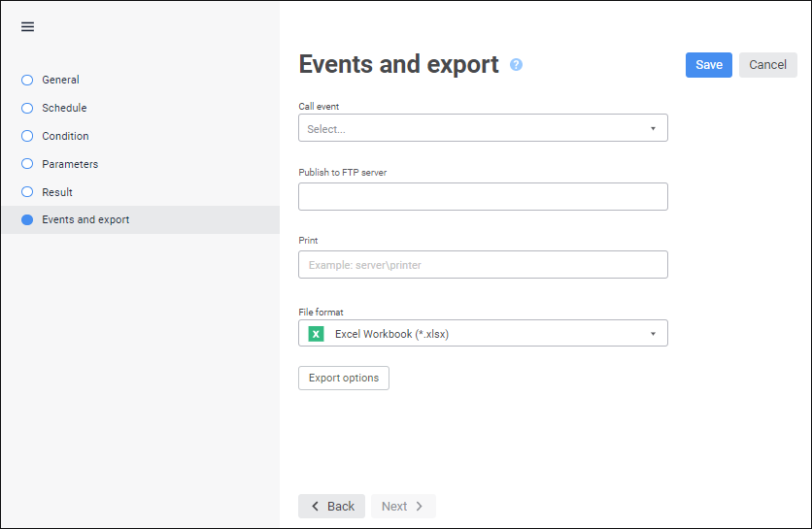Viewport: 812px width, 529px height.
Task: Click the Publish to FTP server field
Action: pyautogui.click(x=483, y=197)
